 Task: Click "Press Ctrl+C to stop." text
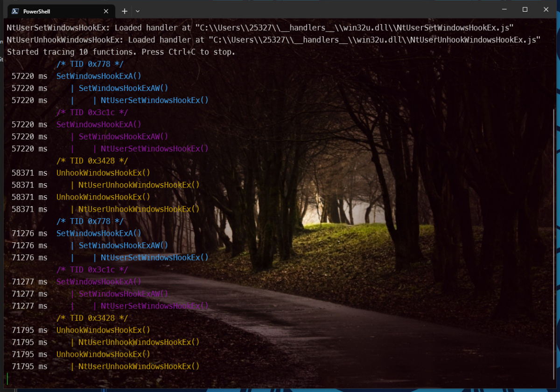(x=189, y=52)
